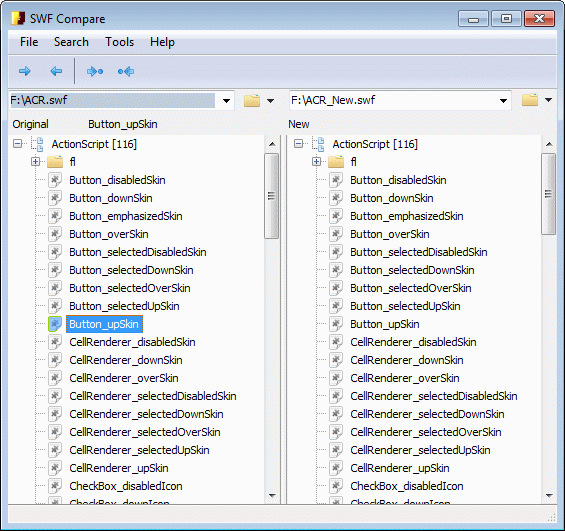Click the script icon beside Button_upSkin in the Original tree
Image resolution: width=565 pixels, height=531 pixels.
pos(55,324)
